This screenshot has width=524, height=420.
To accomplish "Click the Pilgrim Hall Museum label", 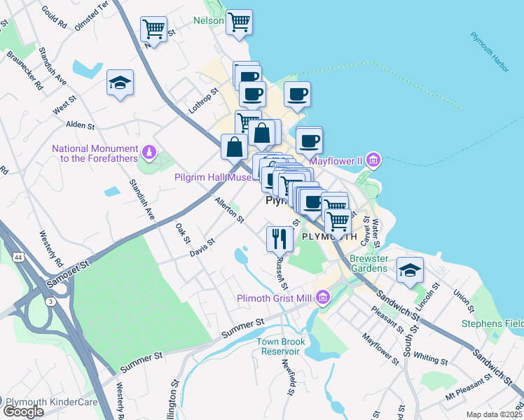I will coord(216,177).
